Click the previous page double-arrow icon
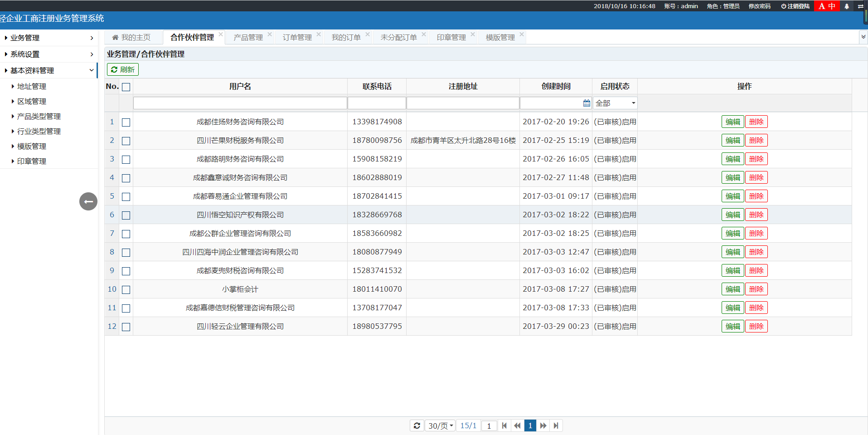The image size is (868, 435). (x=517, y=425)
